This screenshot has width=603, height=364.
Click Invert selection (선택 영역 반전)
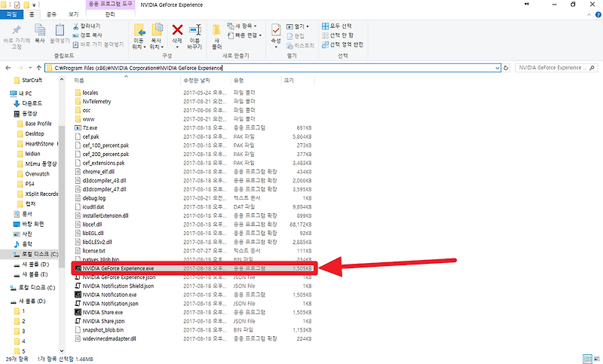[342, 44]
